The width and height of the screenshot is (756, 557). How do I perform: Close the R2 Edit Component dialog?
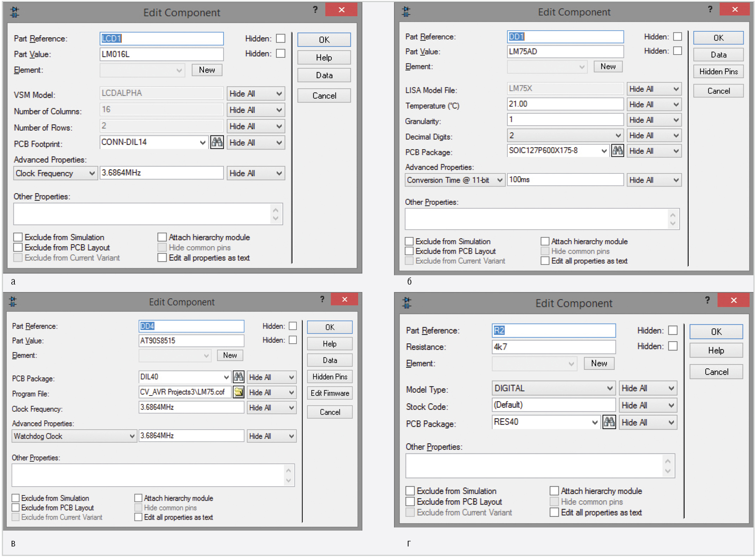pos(734,300)
